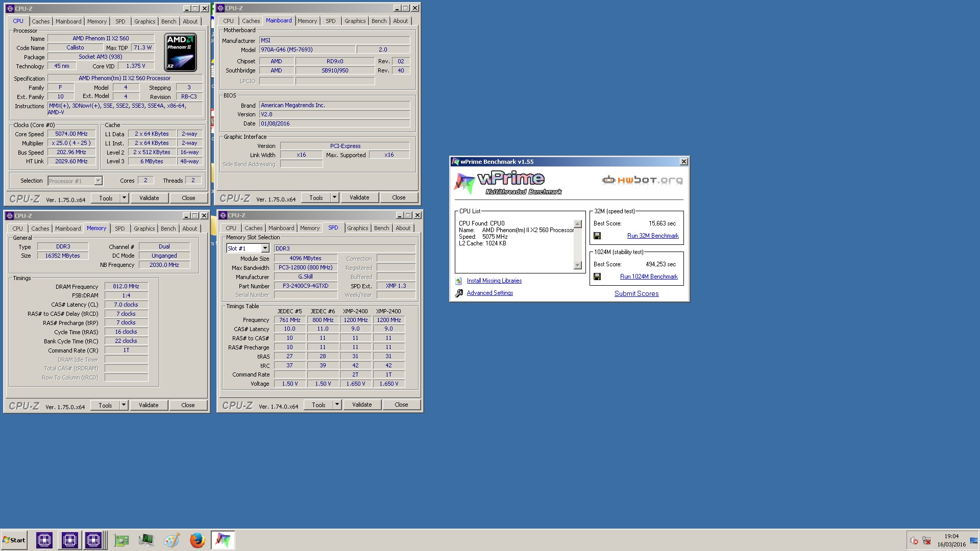Expand Tools dropdown arrow in Memory window
The image size is (980, 551).
coord(124,405)
